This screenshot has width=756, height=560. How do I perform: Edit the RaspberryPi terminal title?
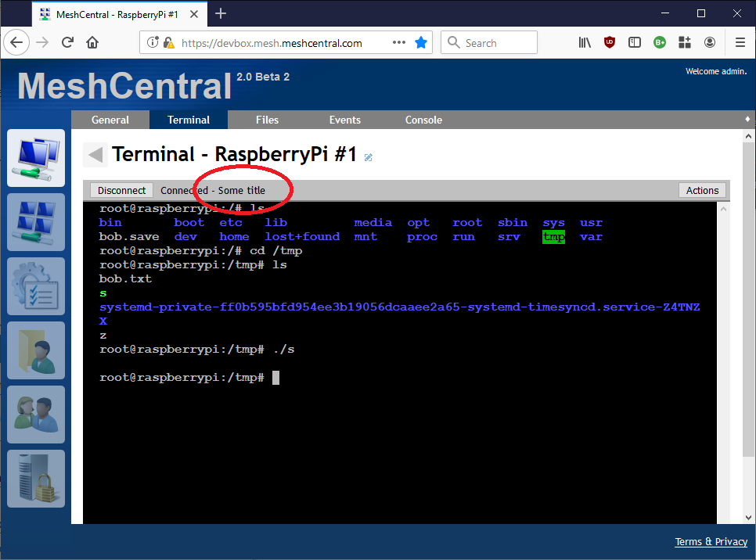(368, 157)
